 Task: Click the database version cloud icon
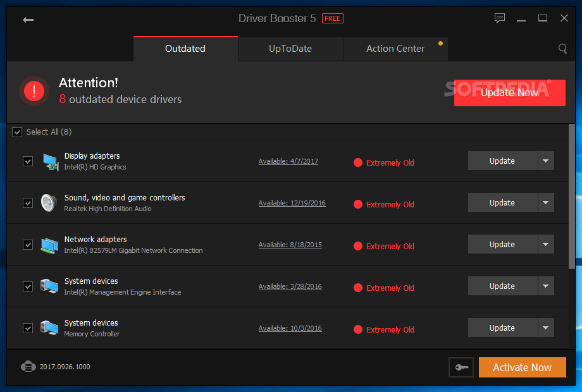pyautogui.click(x=27, y=367)
